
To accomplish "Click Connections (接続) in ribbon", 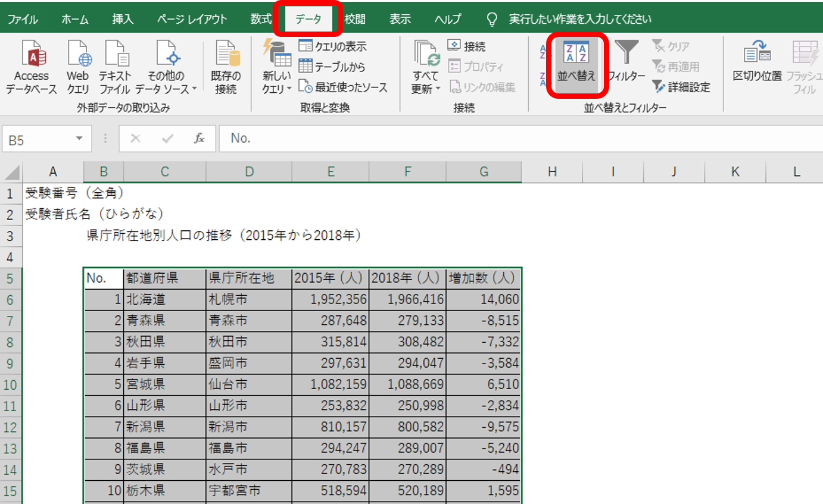I will 466,46.
